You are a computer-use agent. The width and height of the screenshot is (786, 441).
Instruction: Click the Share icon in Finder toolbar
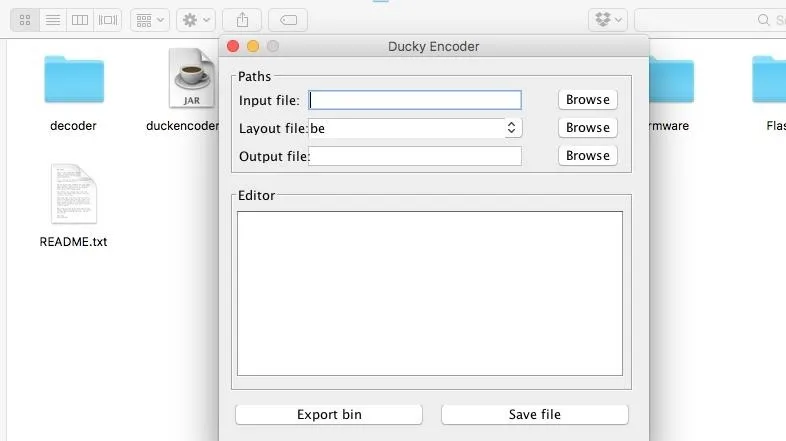click(242, 19)
